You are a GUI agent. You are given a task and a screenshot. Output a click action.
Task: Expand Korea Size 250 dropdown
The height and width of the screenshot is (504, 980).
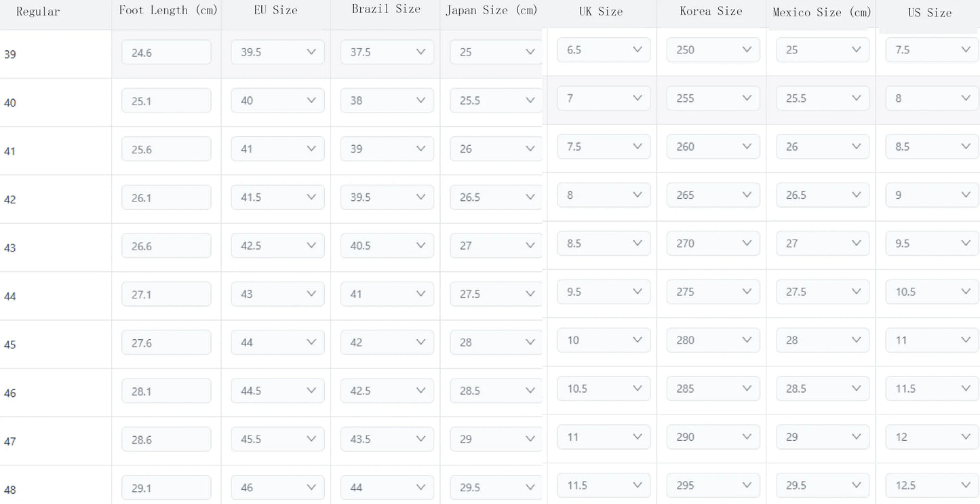[713, 50]
